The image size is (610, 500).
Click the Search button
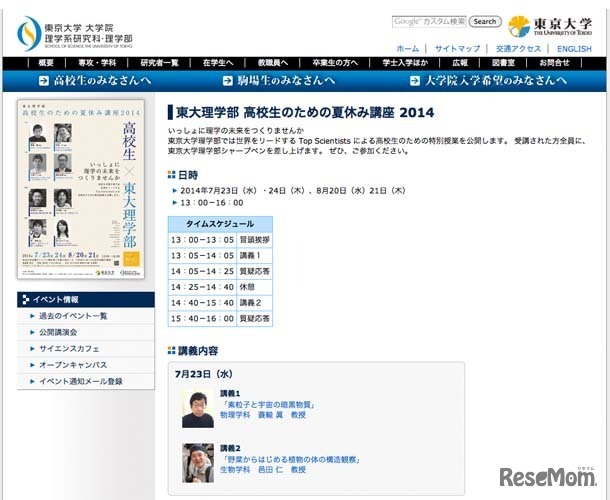pos(485,21)
